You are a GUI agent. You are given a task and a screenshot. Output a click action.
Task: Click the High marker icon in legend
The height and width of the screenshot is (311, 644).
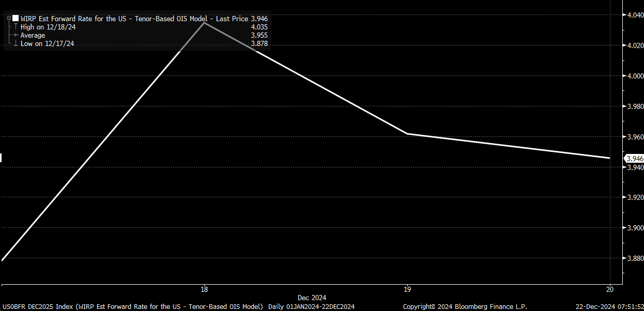(x=16, y=27)
